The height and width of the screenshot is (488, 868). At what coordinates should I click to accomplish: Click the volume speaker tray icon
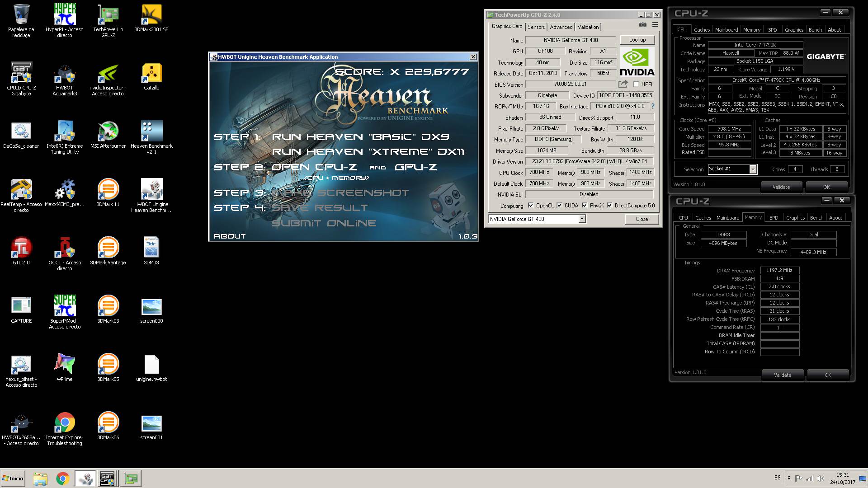(x=821, y=479)
